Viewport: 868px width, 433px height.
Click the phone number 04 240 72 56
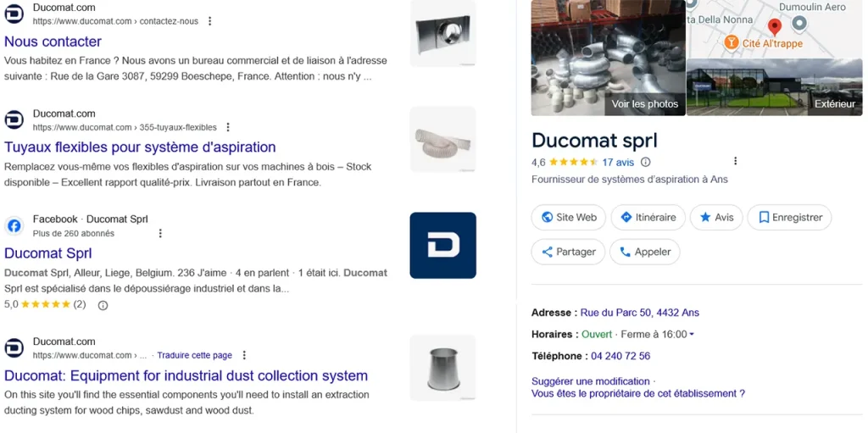click(620, 356)
